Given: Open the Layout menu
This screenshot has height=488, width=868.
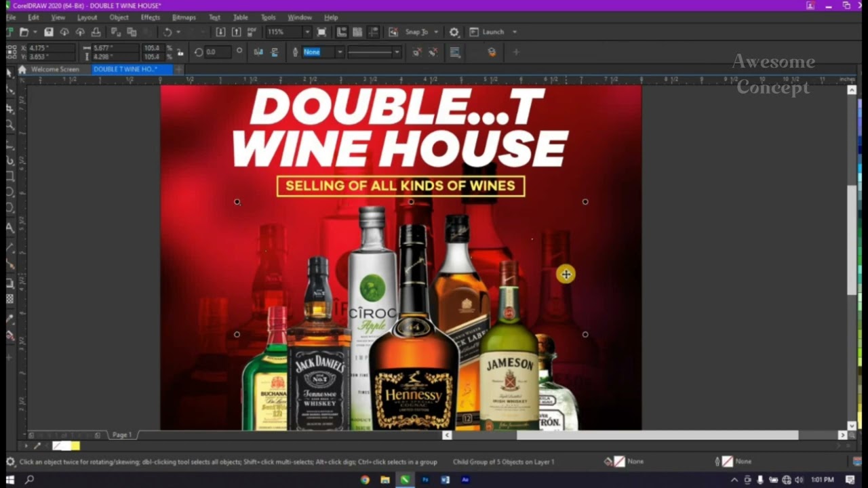Looking at the screenshot, I should [x=87, y=17].
